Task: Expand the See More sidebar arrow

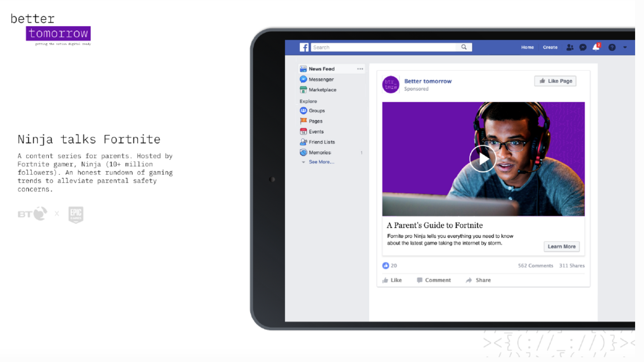Action: click(303, 162)
